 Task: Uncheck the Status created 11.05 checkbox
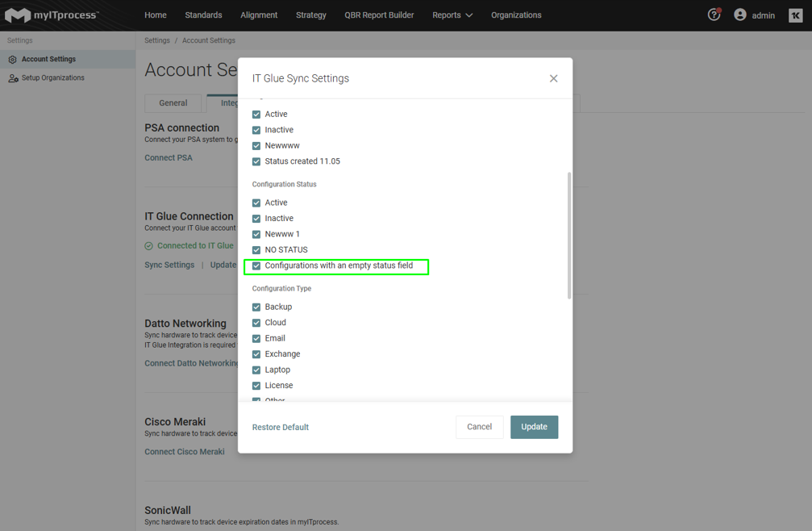(x=256, y=161)
